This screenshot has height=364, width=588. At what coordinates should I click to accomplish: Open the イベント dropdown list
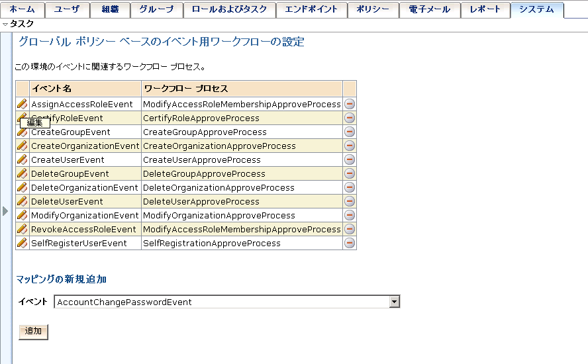click(394, 302)
